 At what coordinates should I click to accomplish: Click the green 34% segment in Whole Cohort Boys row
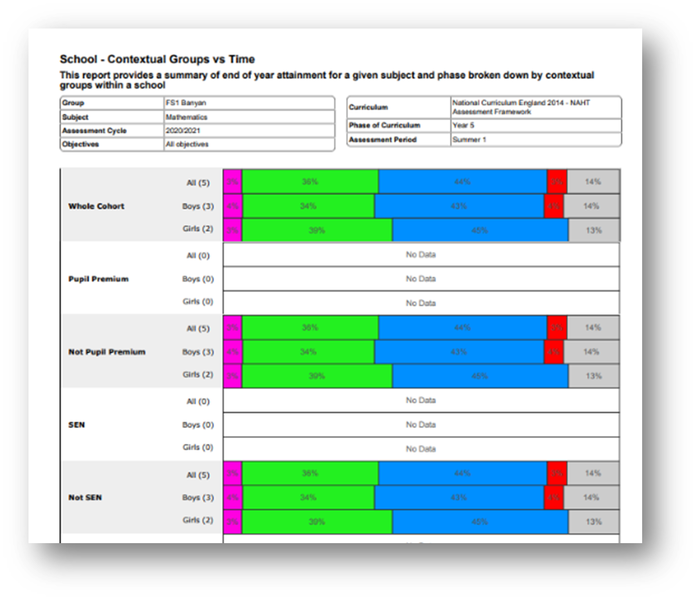pos(308,206)
